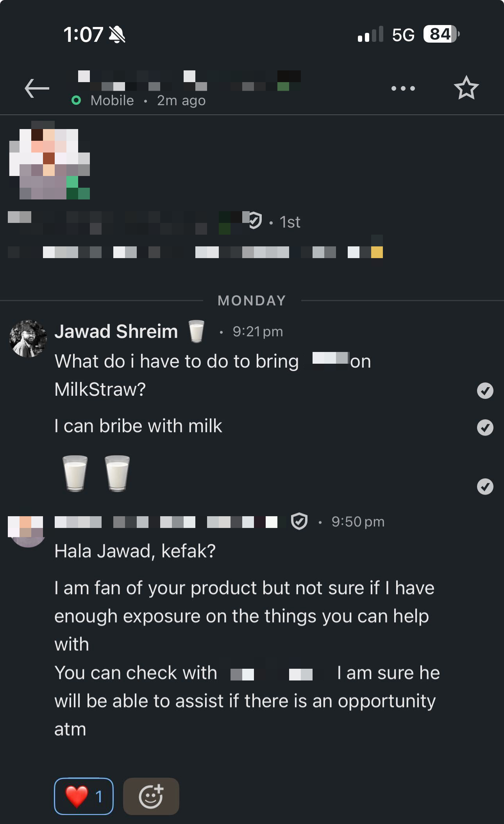Screen dimensions: 504x824
Task: Tap milk glass emoji next to Jawad's name
Action: pyautogui.click(x=196, y=331)
